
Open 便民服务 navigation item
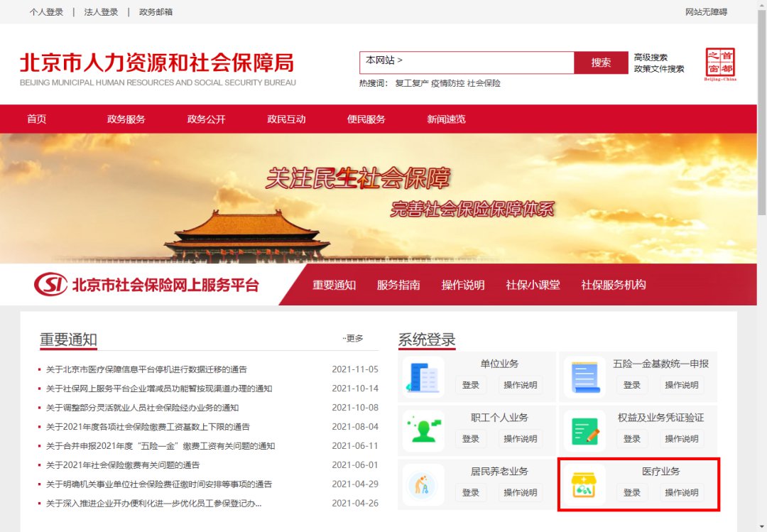click(366, 119)
